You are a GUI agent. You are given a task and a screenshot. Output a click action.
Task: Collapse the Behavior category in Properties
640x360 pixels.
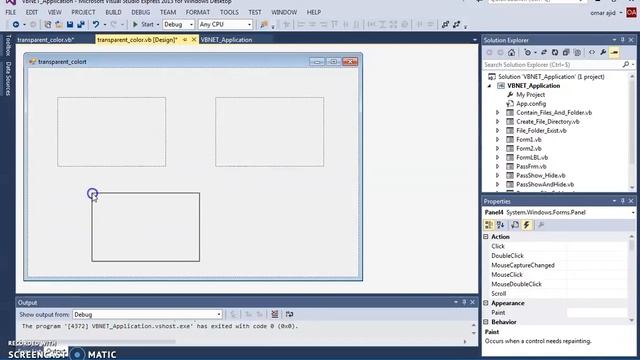pos(486,322)
